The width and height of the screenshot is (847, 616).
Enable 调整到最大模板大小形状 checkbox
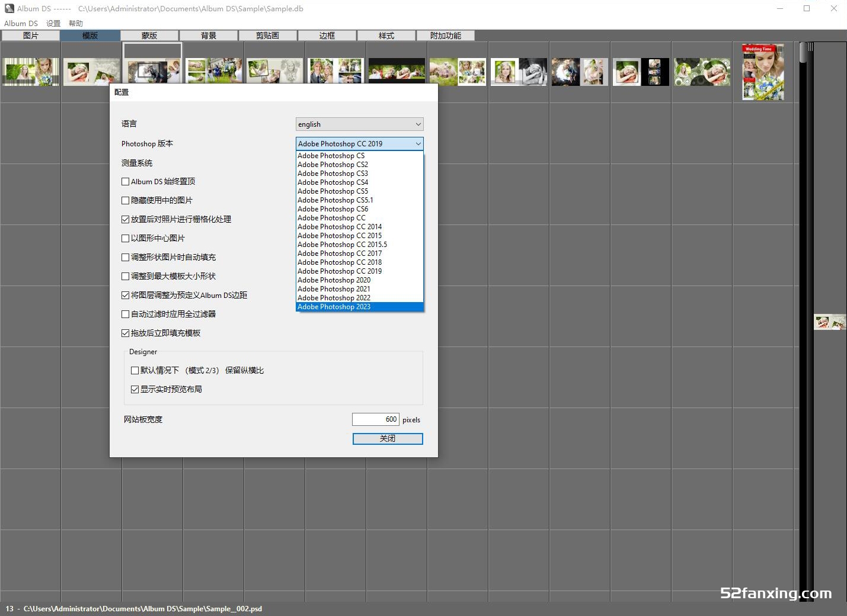point(125,277)
